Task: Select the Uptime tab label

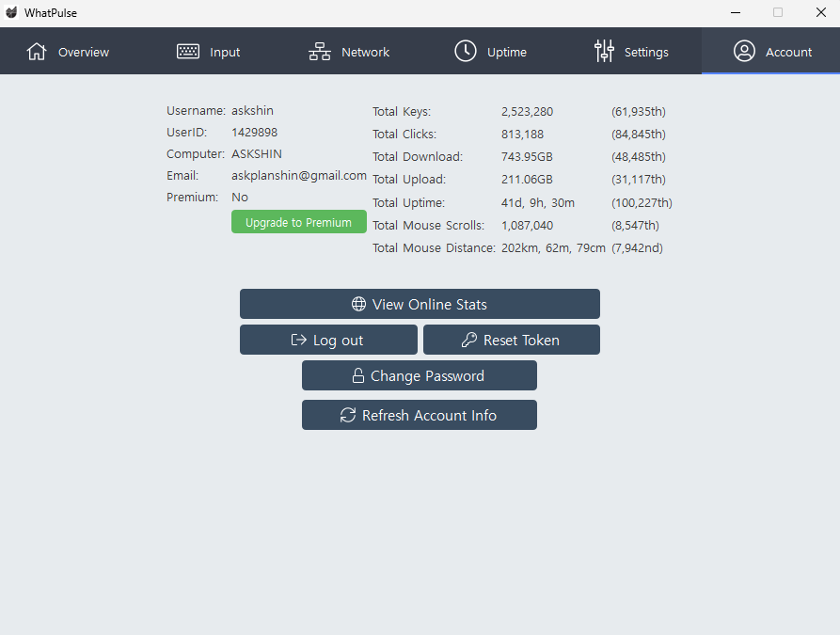Action: click(507, 52)
